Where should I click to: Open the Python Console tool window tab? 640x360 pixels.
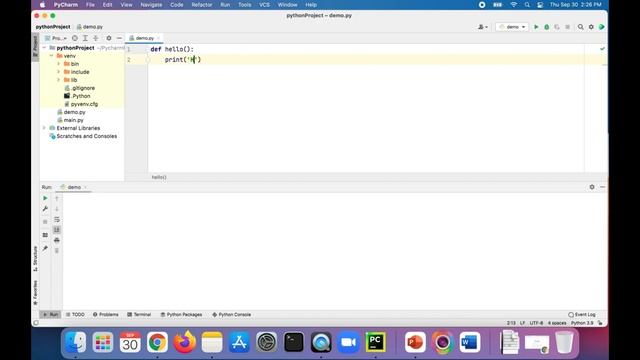(231, 315)
